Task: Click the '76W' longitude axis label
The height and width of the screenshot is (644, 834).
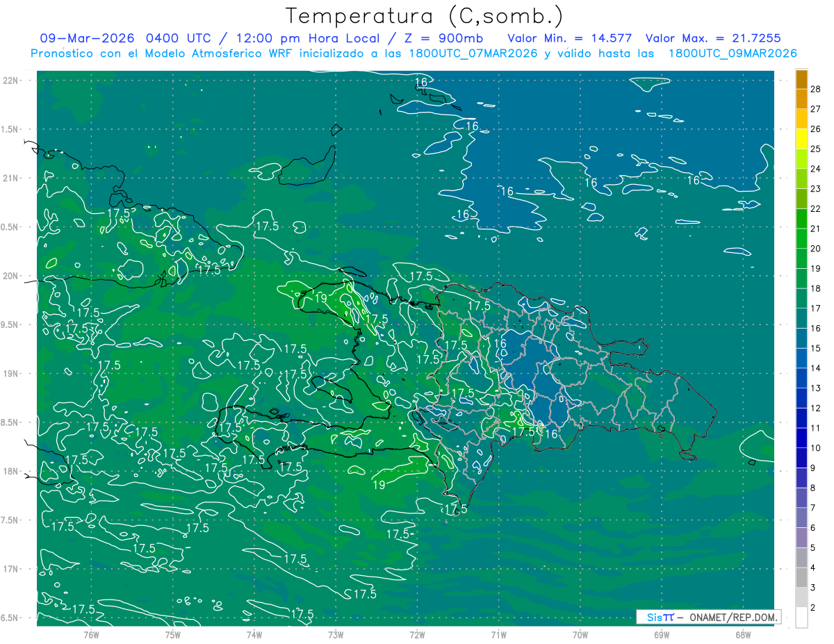Action: pyautogui.click(x=91, y=634)
